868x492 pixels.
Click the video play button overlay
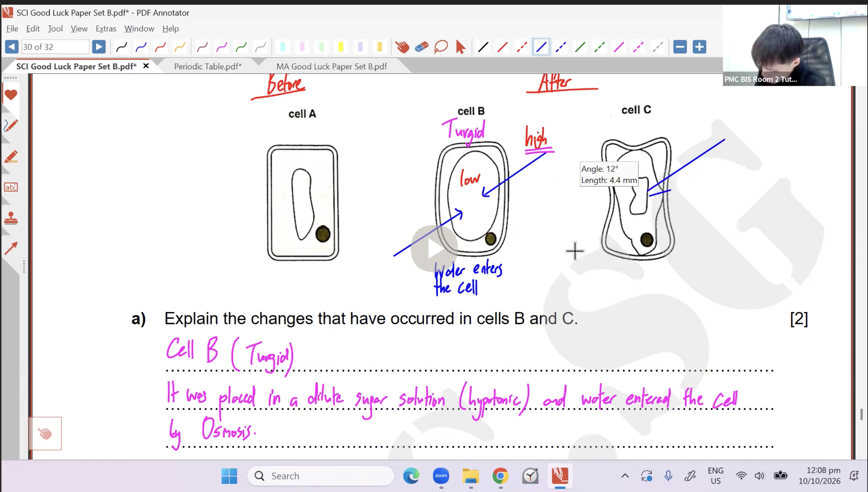pos(434,249)
